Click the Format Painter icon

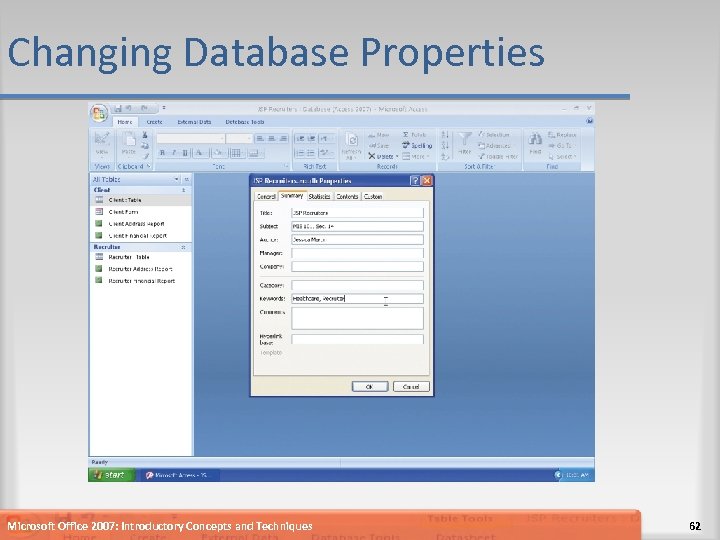(x=146, y=157)
